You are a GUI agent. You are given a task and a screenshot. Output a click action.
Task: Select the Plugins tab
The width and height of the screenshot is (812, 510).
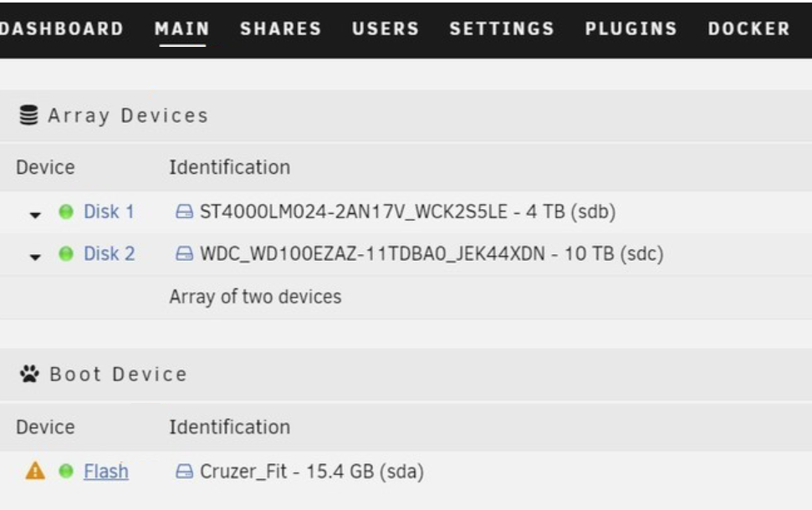[631, 29]
